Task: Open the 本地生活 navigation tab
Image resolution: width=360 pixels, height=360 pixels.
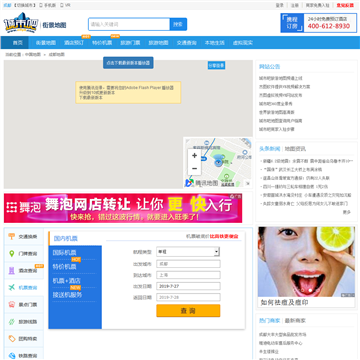Action: point(214,43)
